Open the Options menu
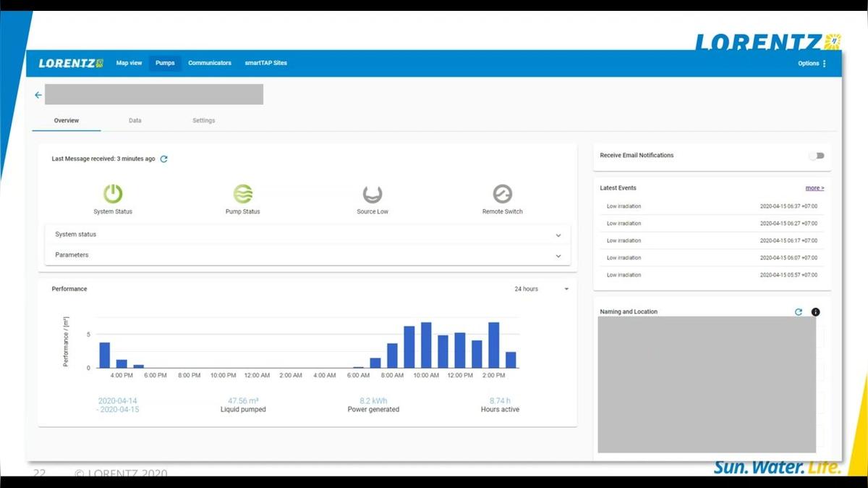 (811, 63)
